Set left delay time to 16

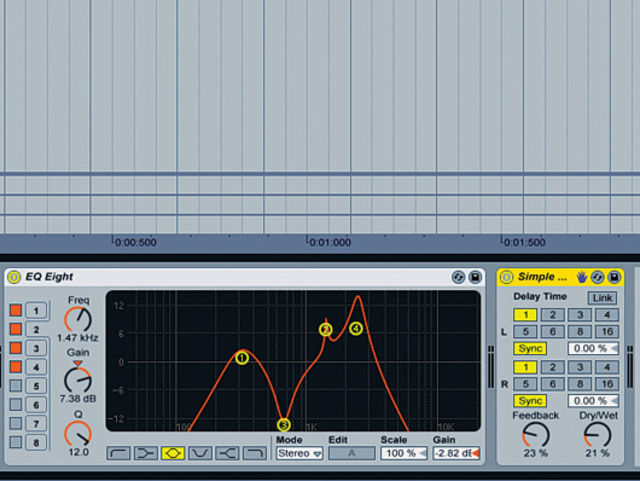pyautogui.click(x=607, y=332)
